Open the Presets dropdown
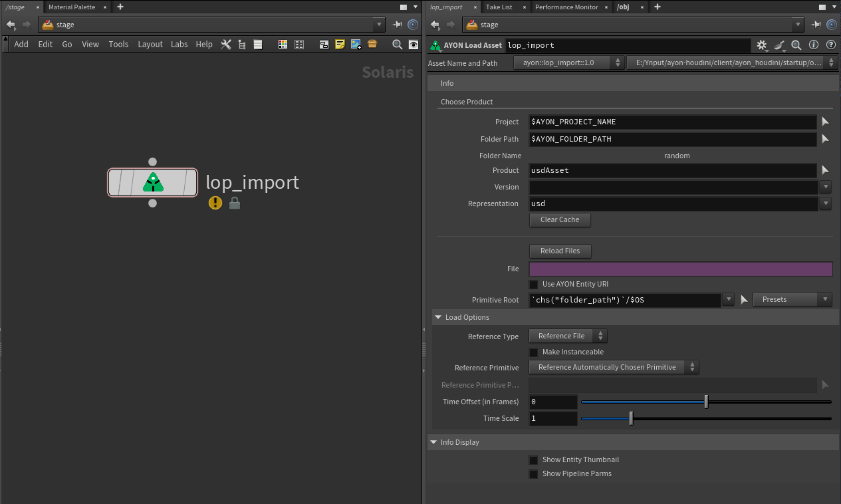The image size is (841, 504). 792,299
